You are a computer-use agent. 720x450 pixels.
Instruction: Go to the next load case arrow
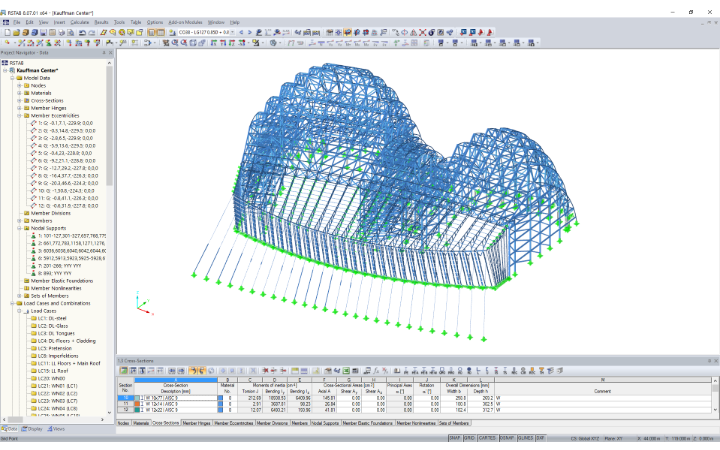coord(249,33)
